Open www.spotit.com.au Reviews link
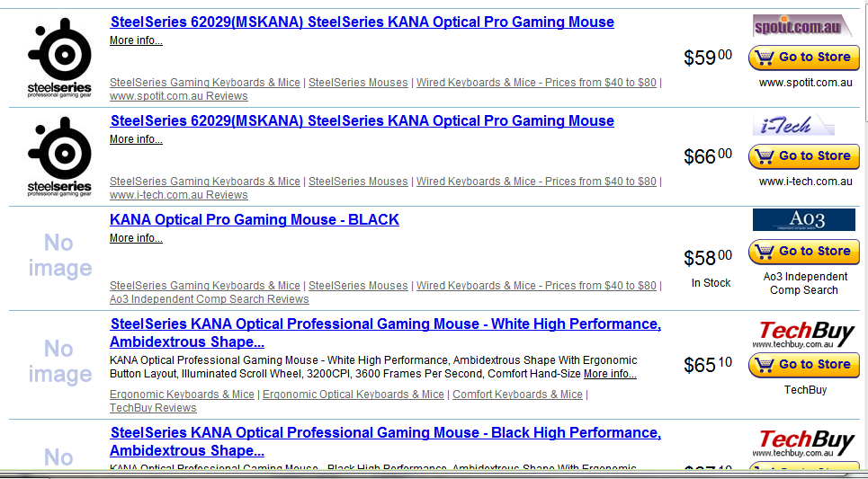 coord(179,96)
